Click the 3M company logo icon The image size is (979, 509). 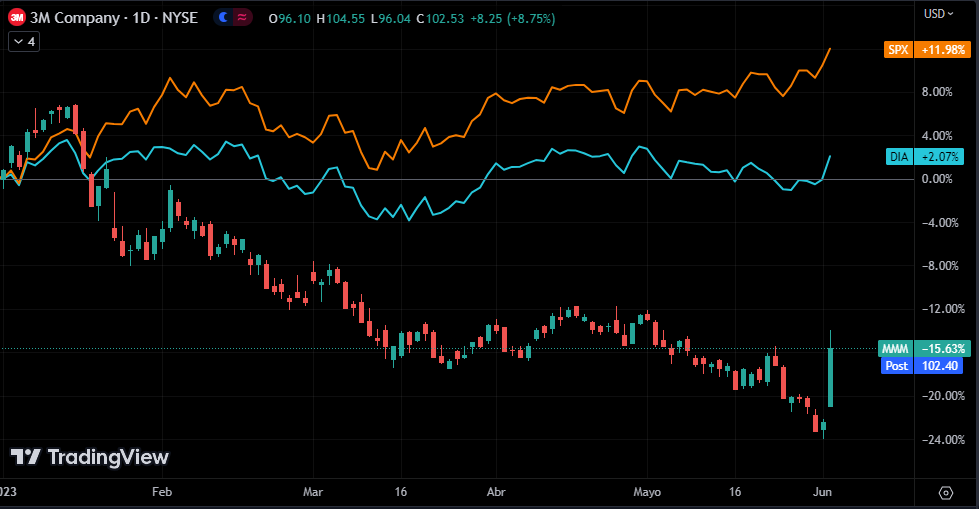click(17, 17)
